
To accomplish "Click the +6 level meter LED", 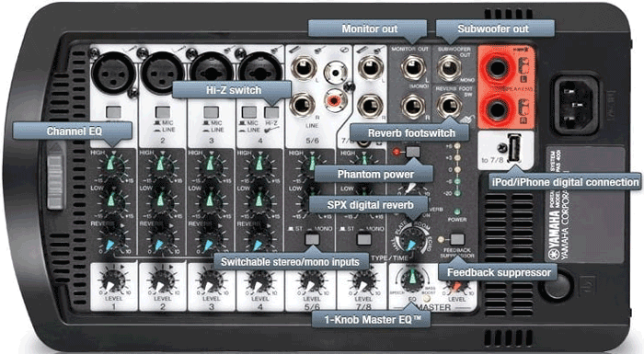I will pyautogui.click(x=457, y=146).
